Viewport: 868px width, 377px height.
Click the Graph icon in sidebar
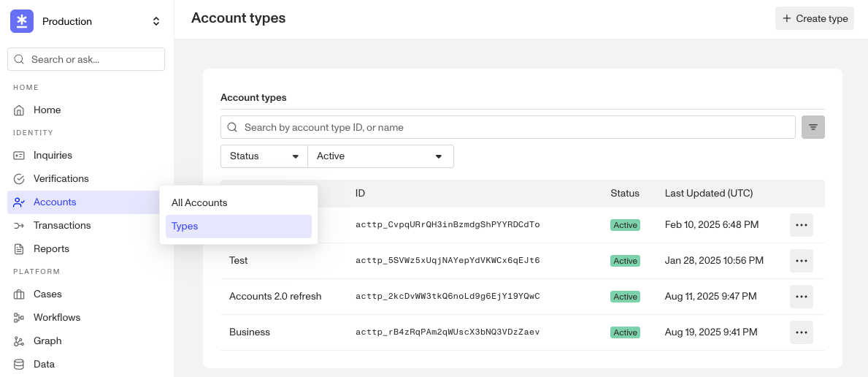click(x=19, y=341)
